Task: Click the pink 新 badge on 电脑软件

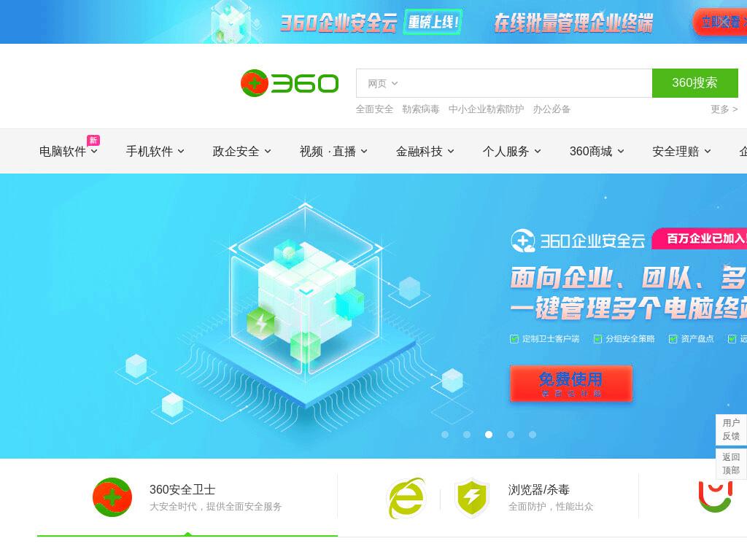Action: 93,140
